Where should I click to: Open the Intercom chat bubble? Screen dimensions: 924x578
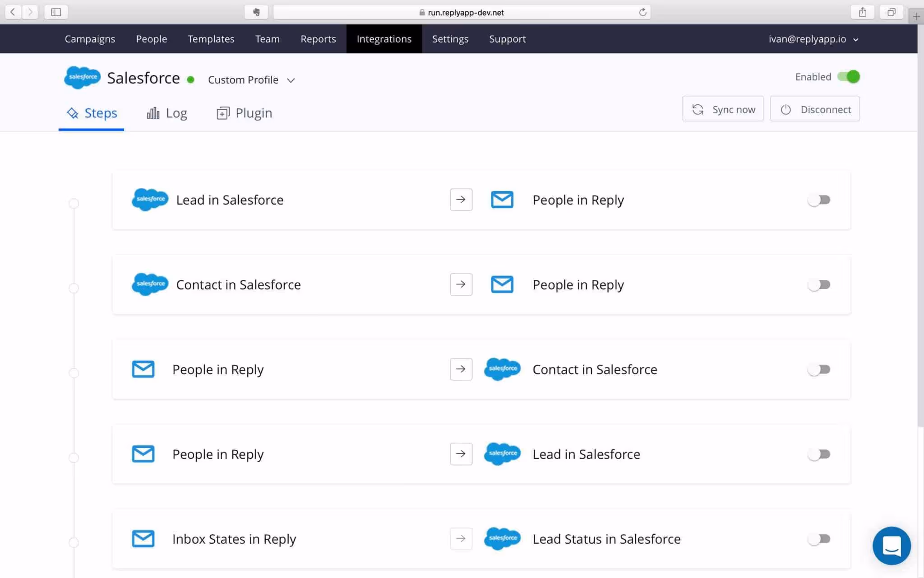pyautogui.click(x=892, y=545)
